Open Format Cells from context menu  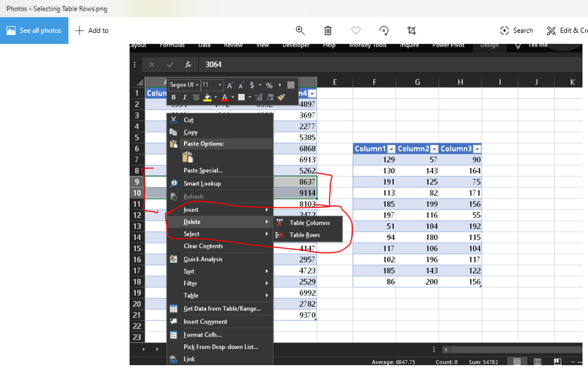coord(220,335)
